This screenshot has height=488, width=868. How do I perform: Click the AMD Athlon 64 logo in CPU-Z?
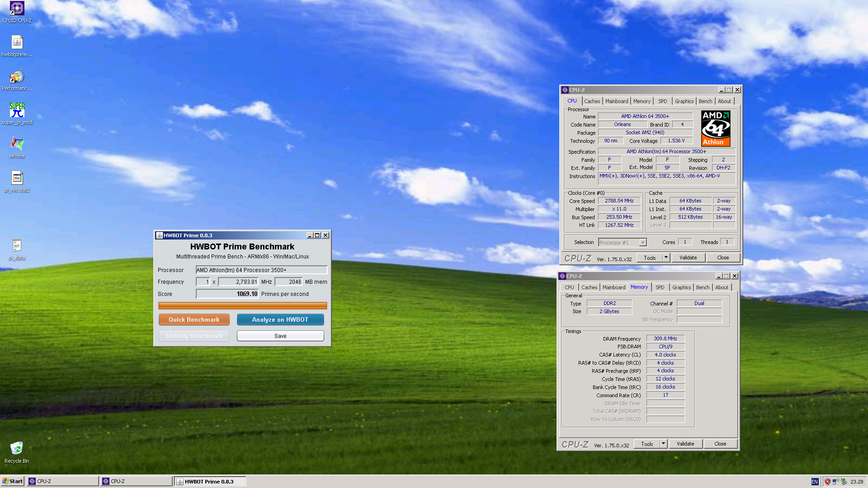point(716,128)
